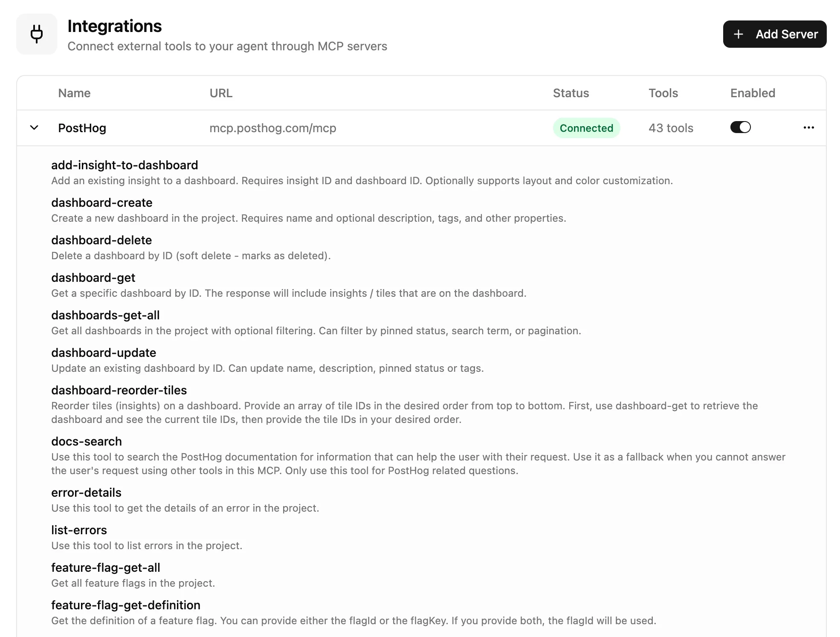Image resolution: width=840 pixels, height=637 pixels.
Task: Select the feature-flag-get-all tool
Action: tap(106, 568)
